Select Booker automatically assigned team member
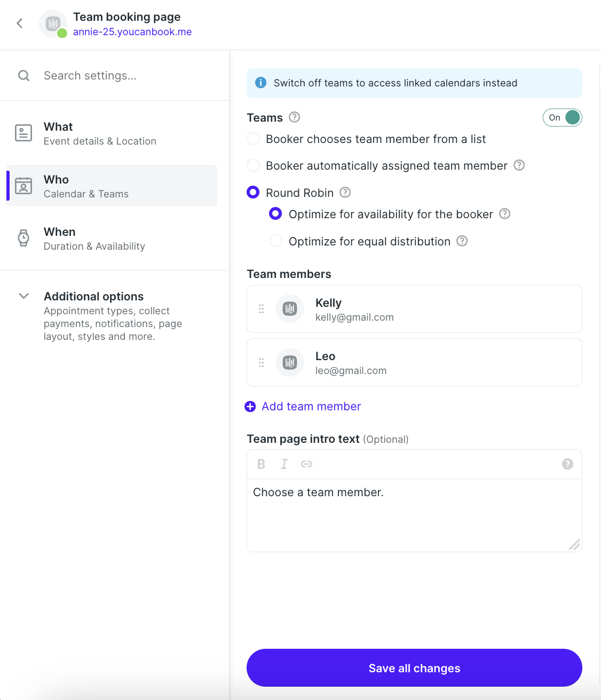Screen dimensions: 601x700 pos(254,165)
